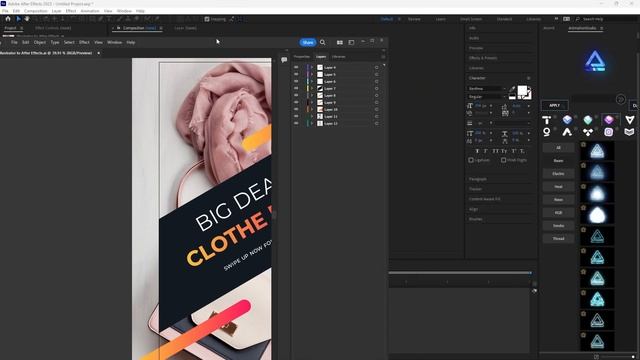Select the map pin category icon
Screen dimensions: 640x360
click(x=547, y=132)
